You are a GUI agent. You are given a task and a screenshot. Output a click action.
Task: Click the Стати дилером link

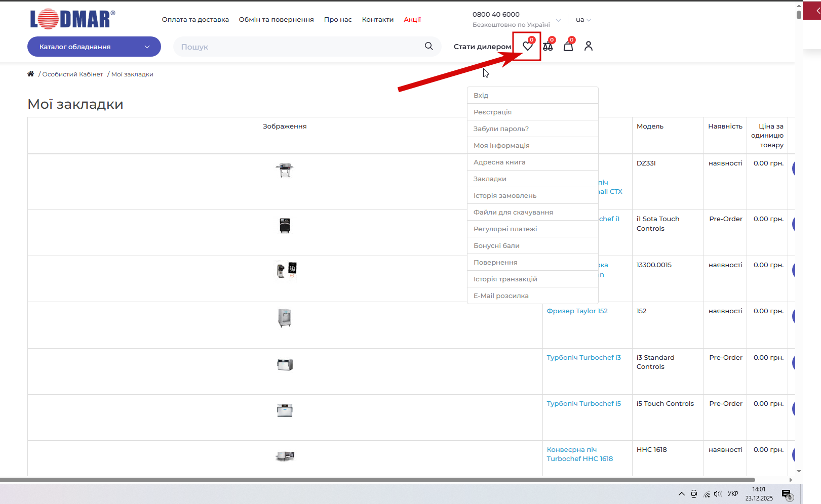(x=482, y=47)
